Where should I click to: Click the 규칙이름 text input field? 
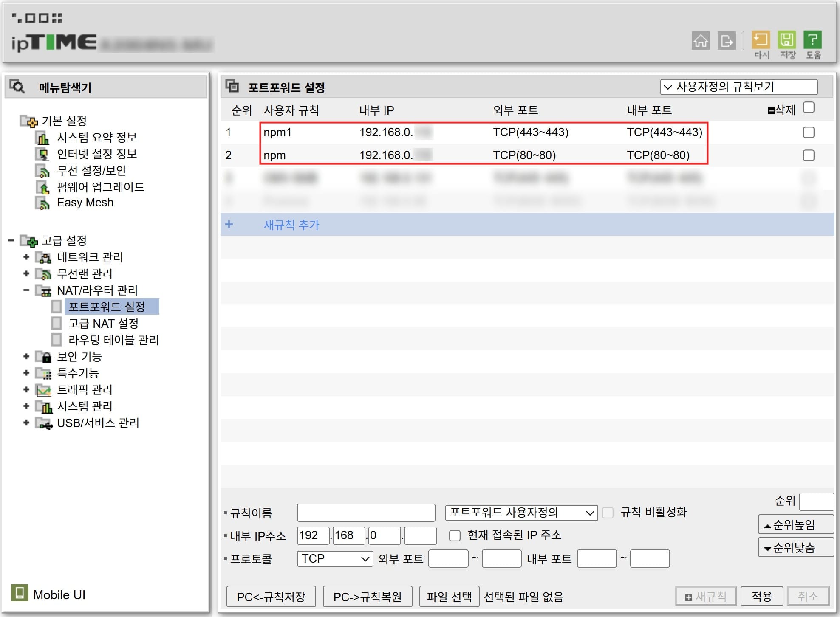tap(366, 513)
